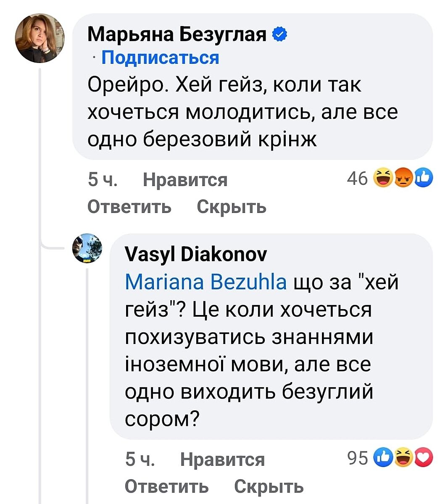Click the laughing reaction on the first comment
This screenshot has width=448, height=504.
point(382,178)
